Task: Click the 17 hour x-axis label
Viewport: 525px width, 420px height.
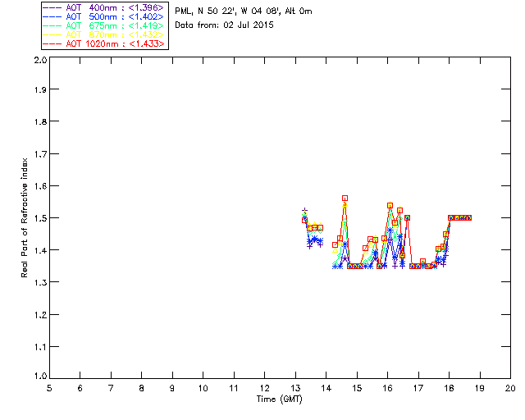Action: point(418,388)
